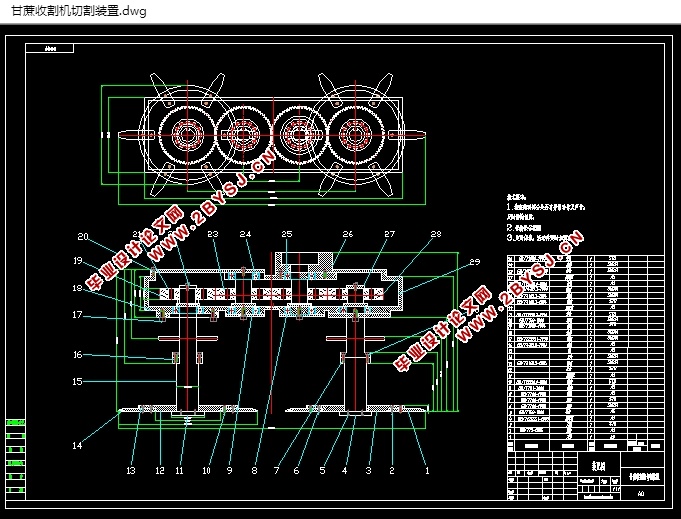
Task: Select part callout number 29
Action: pyautogui.click(x=475, y=262)
